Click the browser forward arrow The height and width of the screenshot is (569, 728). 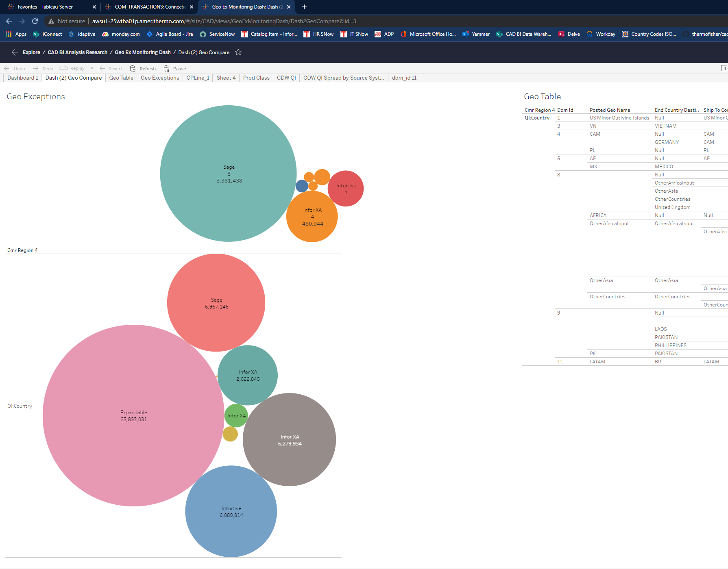pos(22,21)
